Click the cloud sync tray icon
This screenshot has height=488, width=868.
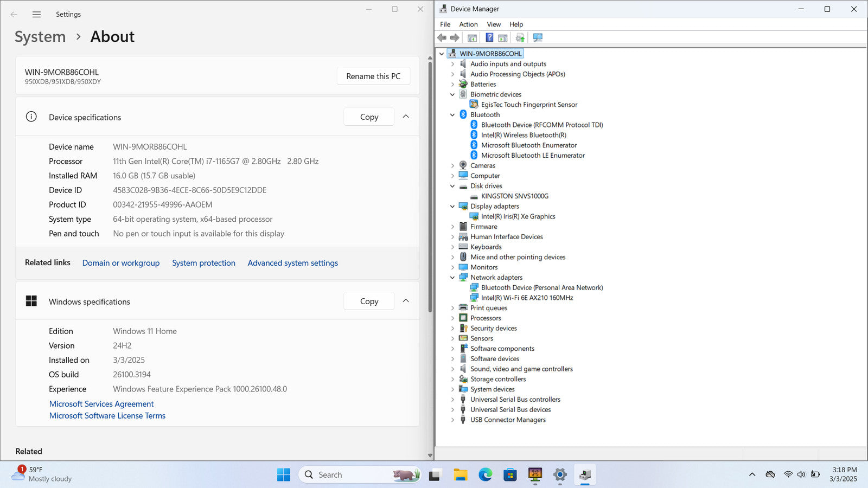pos(770,474)
